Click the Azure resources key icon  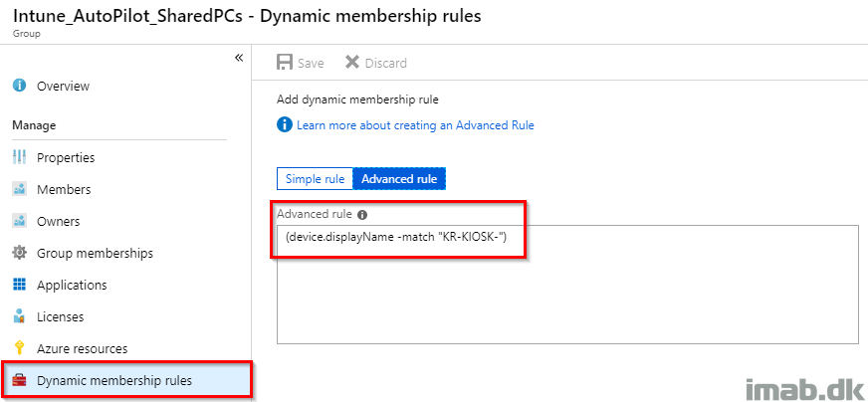pos(19,348)
